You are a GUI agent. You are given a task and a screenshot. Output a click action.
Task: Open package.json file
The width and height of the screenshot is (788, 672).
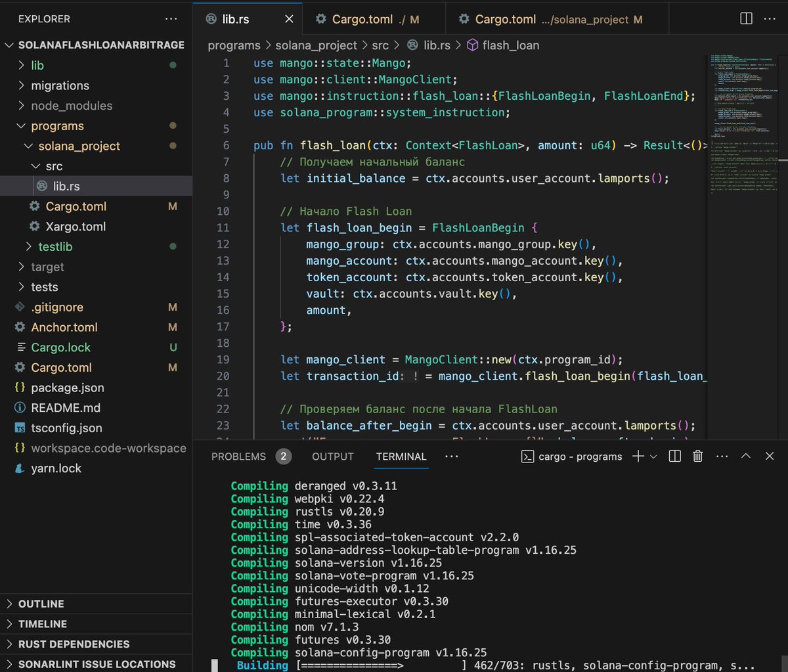tap(97, 388)
